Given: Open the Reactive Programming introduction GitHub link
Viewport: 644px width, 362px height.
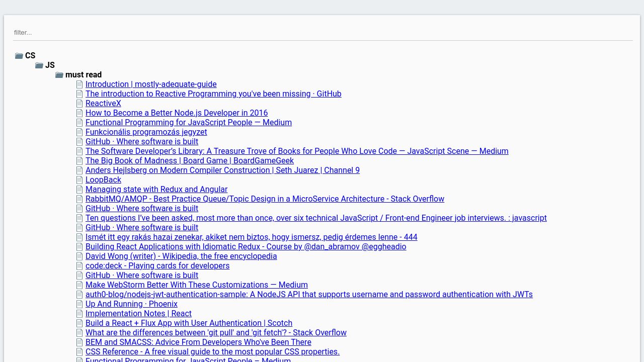Looking at the screenshot, I should (x=213, y=94).
